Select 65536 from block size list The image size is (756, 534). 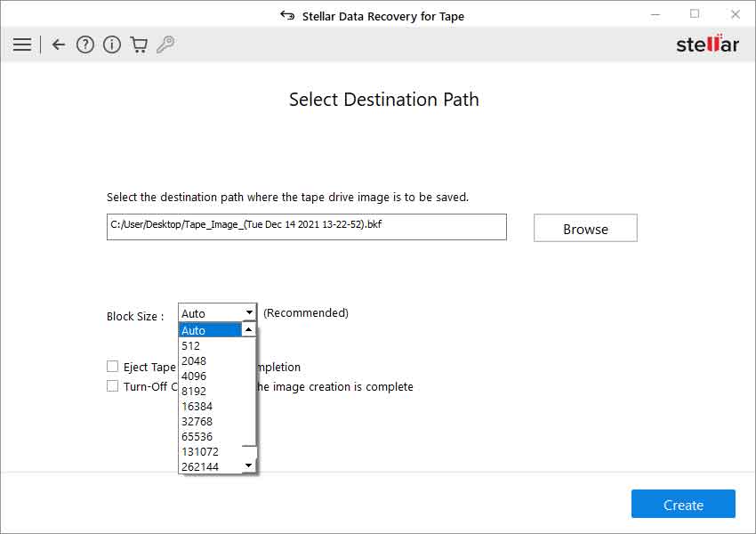pyautogui.click(x=210, y=436)
